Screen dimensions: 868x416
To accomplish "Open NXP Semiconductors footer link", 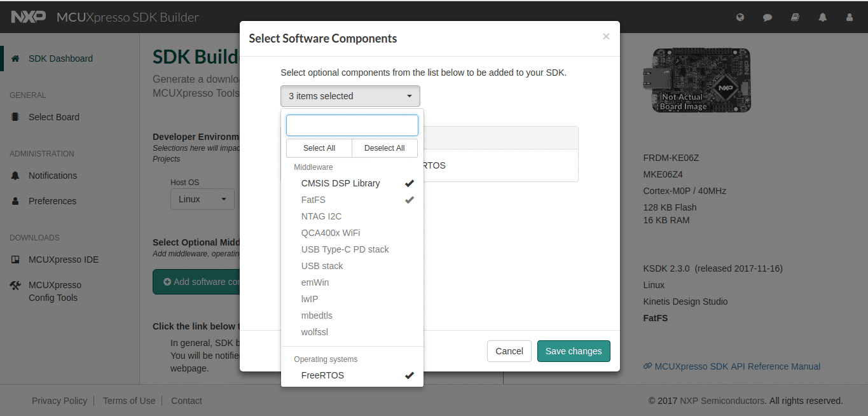I will [x=722, y=401].
